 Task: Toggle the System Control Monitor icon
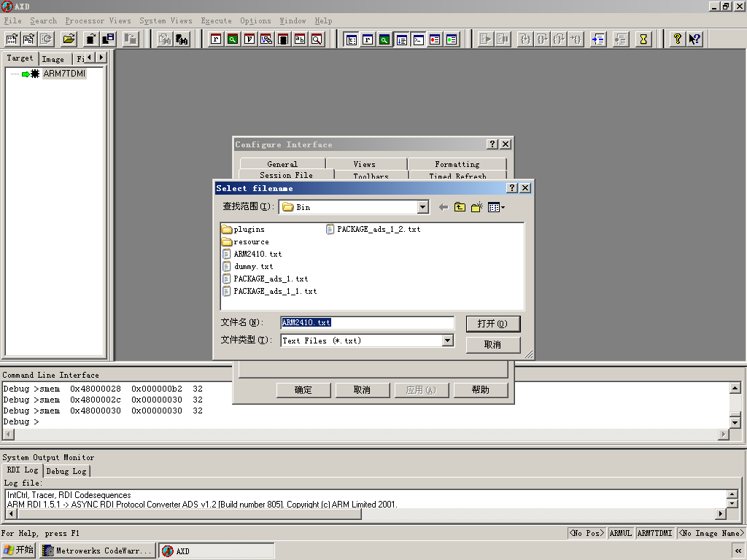tap(351, 39)
